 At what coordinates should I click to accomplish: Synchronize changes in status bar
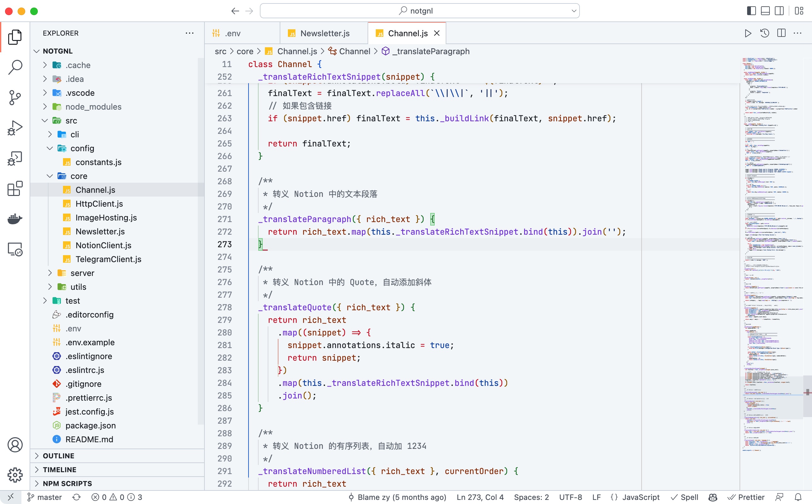[x=77, y=497]
